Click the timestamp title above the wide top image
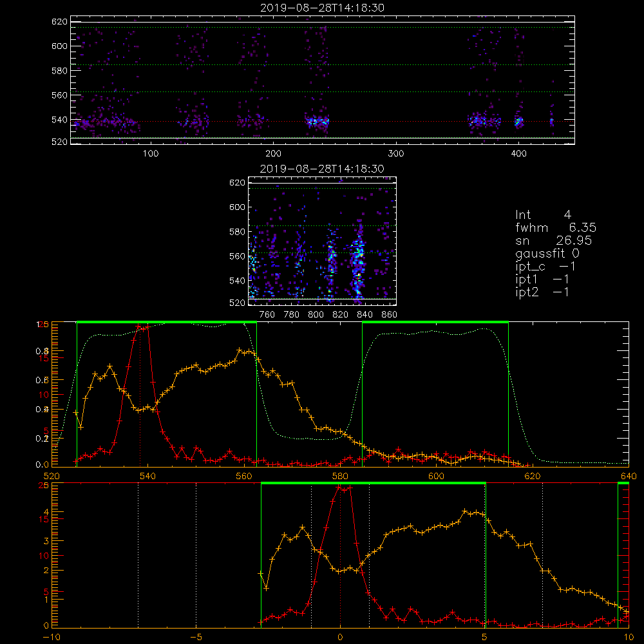 322,8
